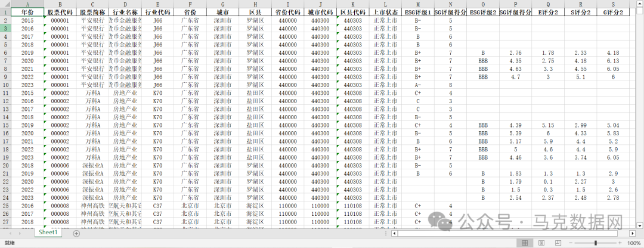Select value 2.78 in row 24
The height and width of the screenshot is (248, 644).
click(613, 198)
